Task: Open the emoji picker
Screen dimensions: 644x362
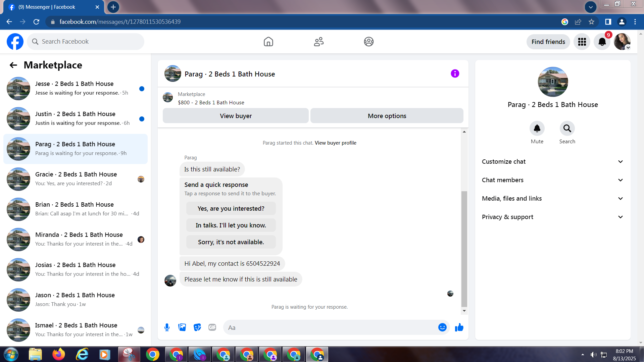Action: [x=442, y=327]
